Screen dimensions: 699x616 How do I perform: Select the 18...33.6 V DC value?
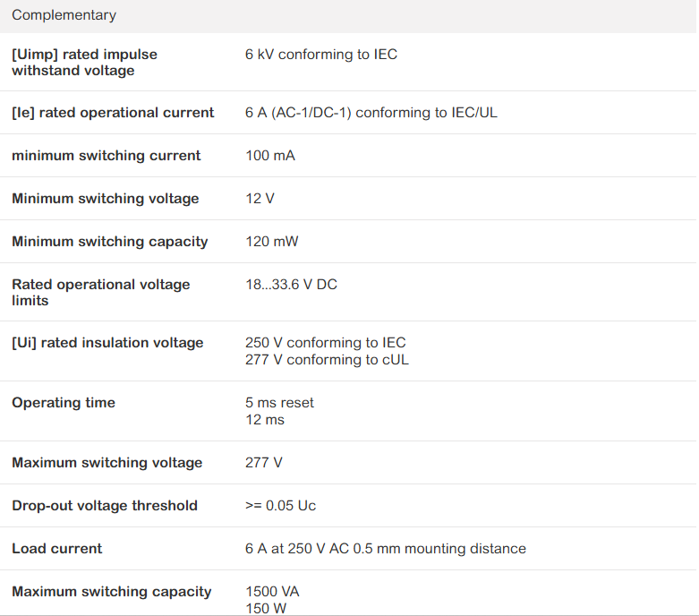pyautogui.click(x=291, y=284)
